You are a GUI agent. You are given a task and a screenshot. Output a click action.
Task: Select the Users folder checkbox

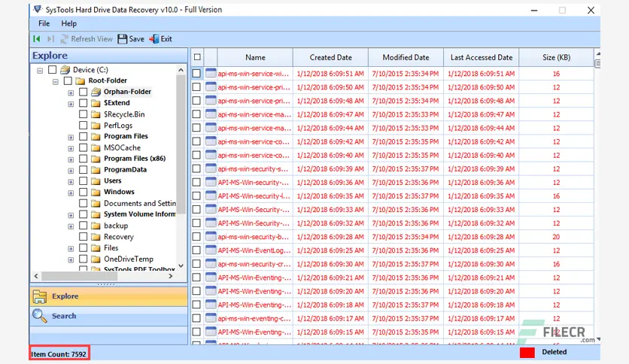click(83, 180)
